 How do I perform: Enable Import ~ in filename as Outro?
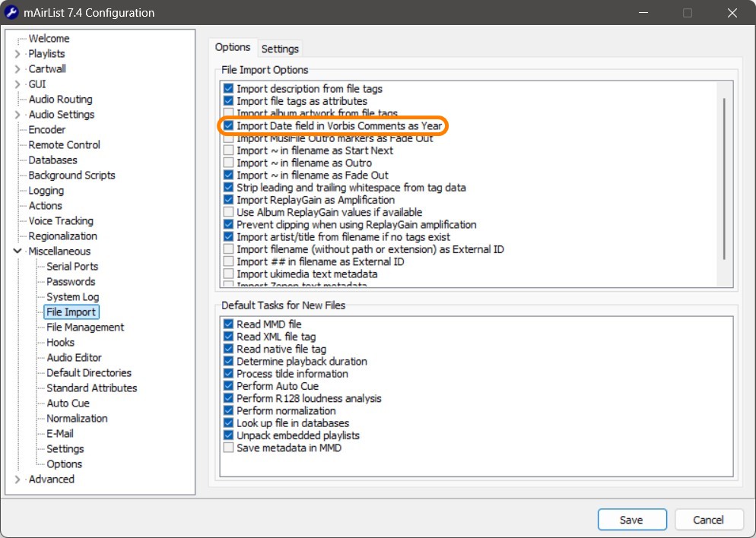pos(228,163)
